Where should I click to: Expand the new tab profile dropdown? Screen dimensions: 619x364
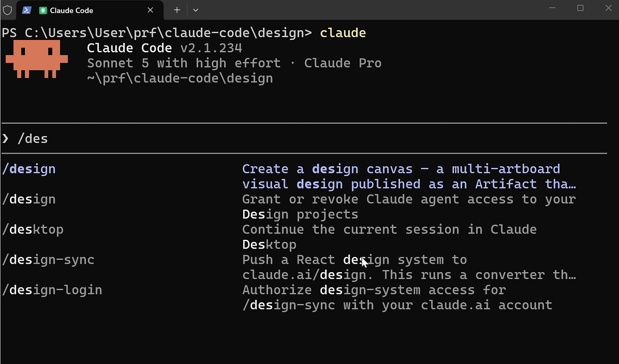pyautogui.click(x=196, y=10)
